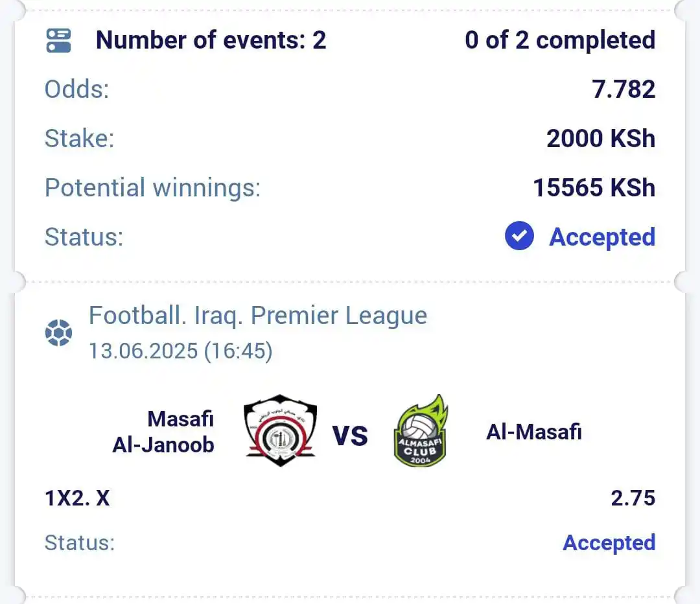Click the 1X2. X bet selection
This screenshot has width=700, height=604.
(77, 498)
